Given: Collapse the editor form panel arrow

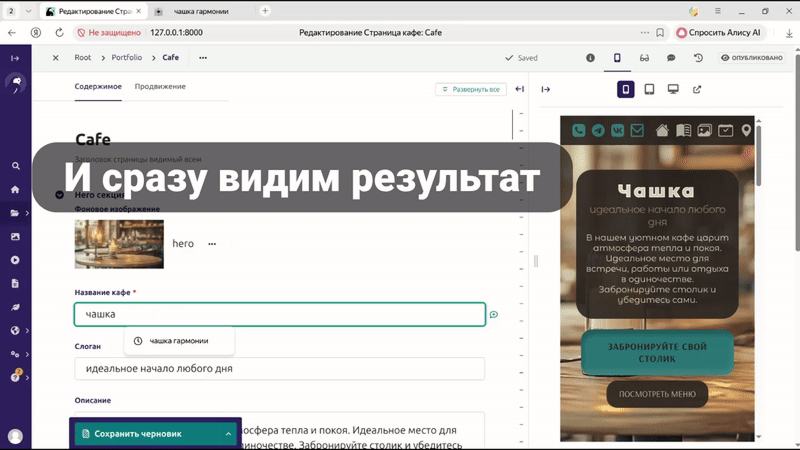Looking at the screenshot, I should [x=519, y=89].
